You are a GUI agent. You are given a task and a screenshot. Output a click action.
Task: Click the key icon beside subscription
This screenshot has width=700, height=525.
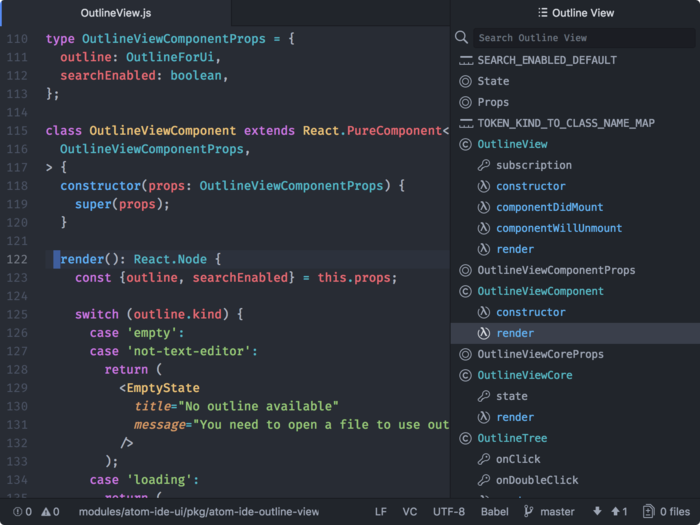[x=484, y=165]
